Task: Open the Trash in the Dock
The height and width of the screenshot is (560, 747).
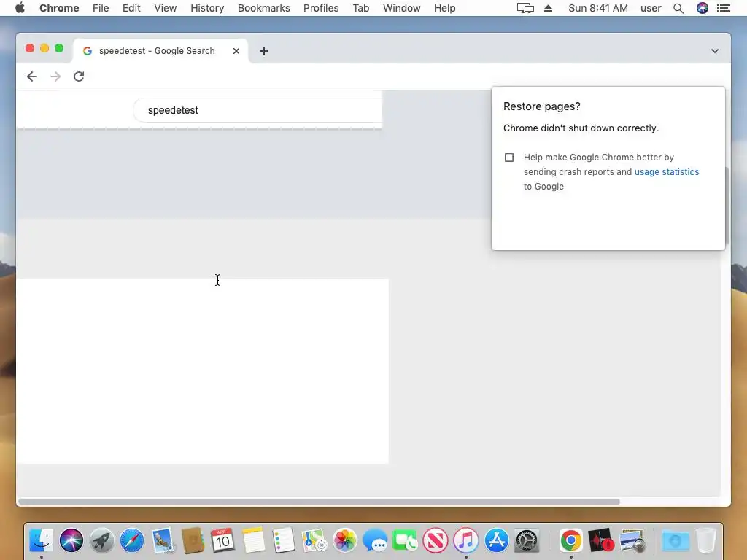Action: [706, 540]
